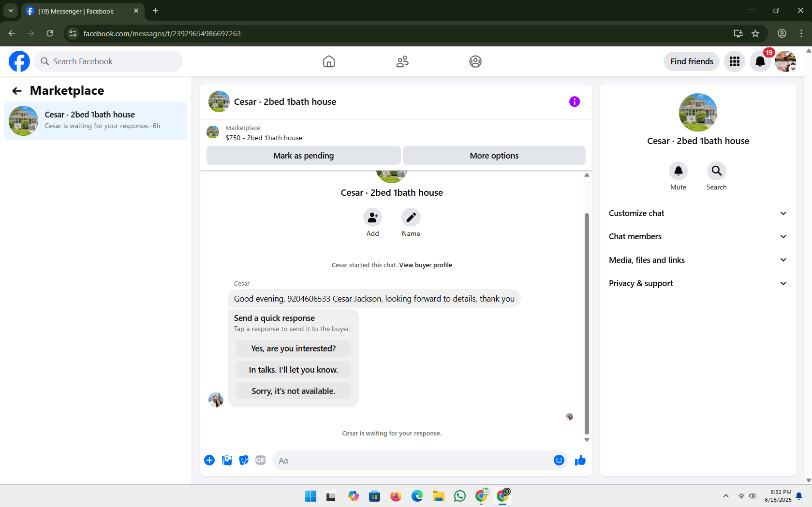Click the Name edit pencil icon
The image size is (812, 507).
click(411, 217)
